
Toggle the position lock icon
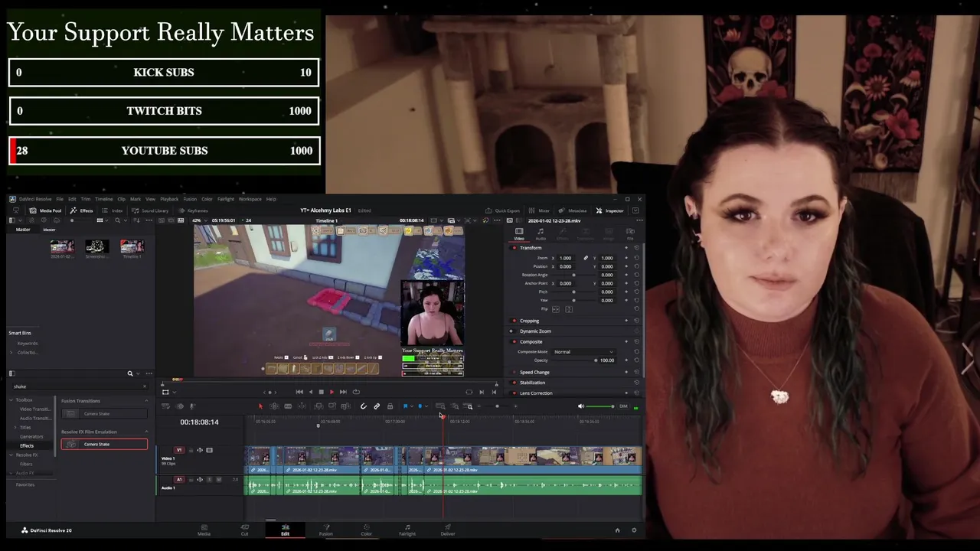point(390,406)
